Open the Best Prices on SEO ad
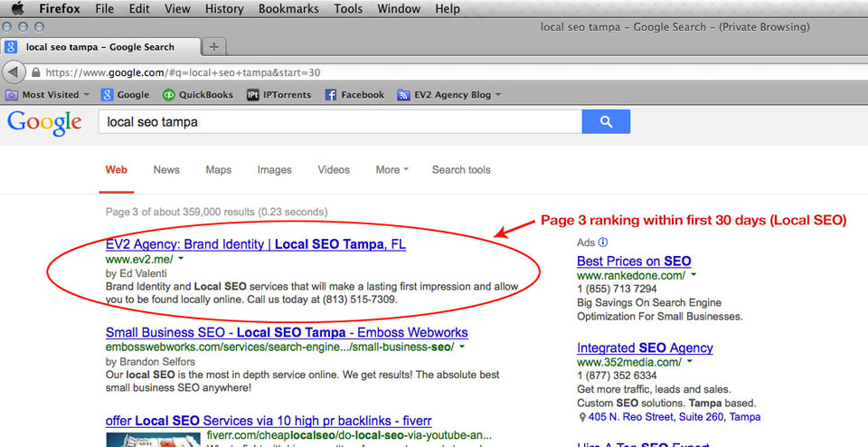The width and height of the screenshot is (868, 447). pos(634,261)
